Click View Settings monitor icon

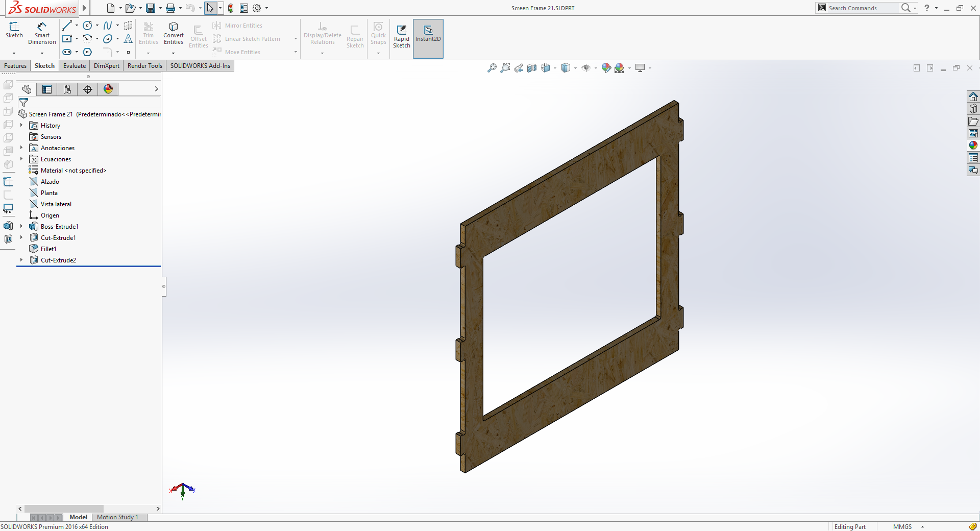(640, 68)
